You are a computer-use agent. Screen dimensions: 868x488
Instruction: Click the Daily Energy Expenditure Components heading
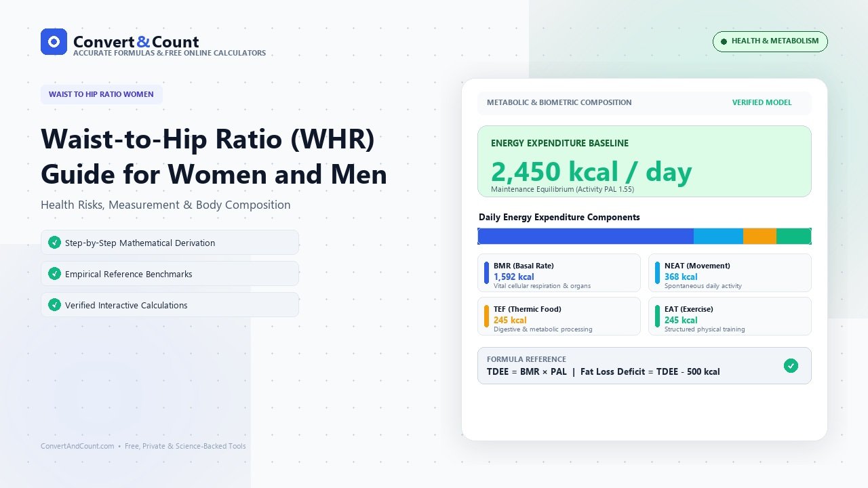[x=559, y=217]
